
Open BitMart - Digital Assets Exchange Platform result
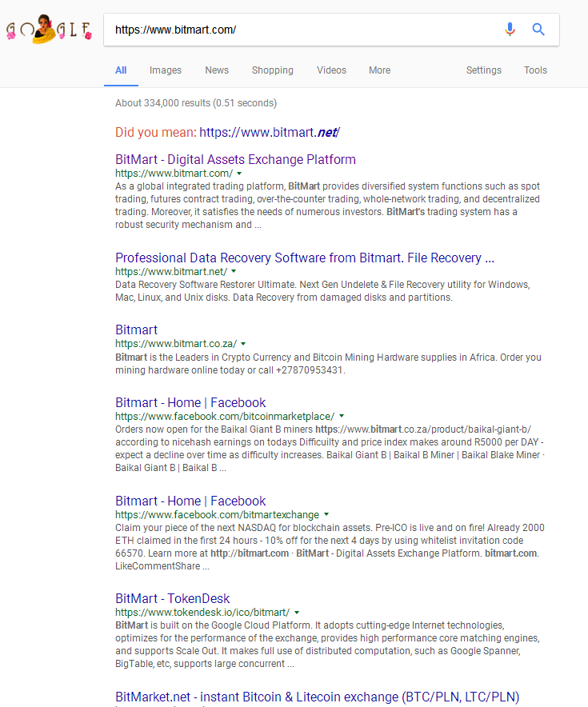coord(235,159)
